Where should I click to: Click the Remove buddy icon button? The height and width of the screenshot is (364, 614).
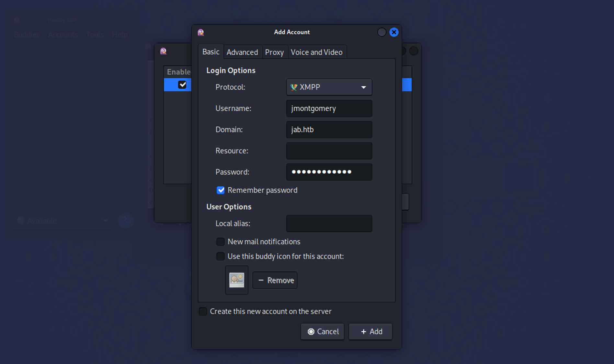tap(275, 280)
